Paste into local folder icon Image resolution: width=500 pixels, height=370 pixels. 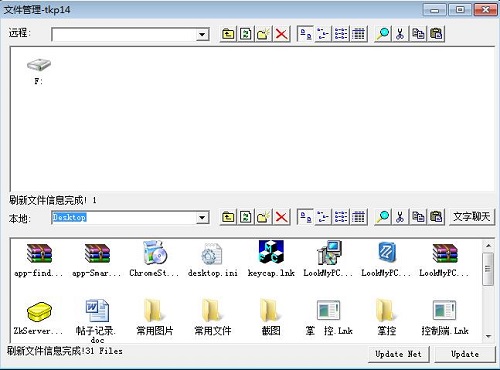[x=436, y=217]
